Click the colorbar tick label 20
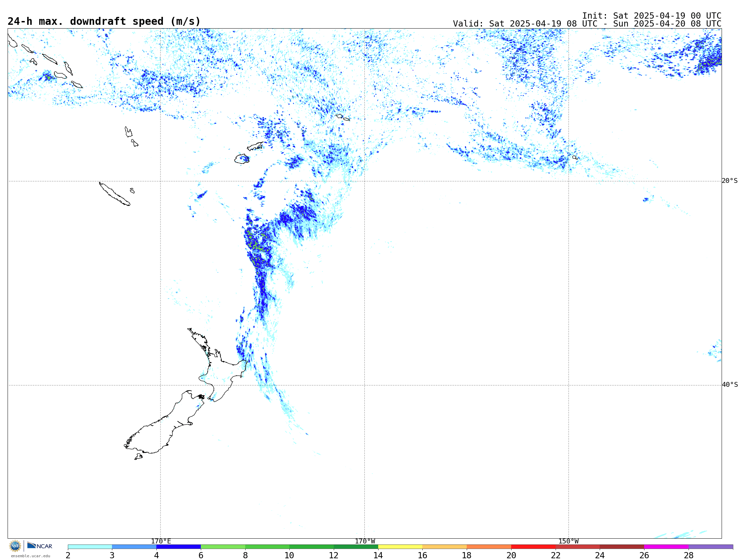This screenshot has height=560, width=744. point(511,555)
